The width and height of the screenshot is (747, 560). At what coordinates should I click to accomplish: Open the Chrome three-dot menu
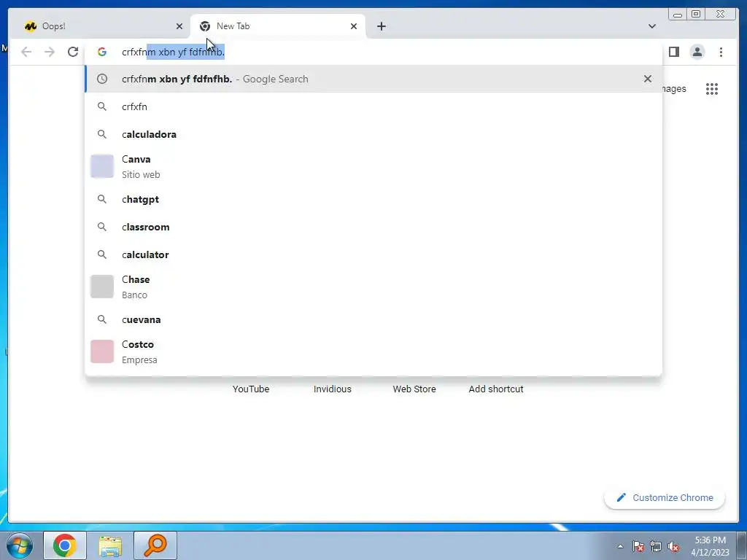tap(721, 52)
